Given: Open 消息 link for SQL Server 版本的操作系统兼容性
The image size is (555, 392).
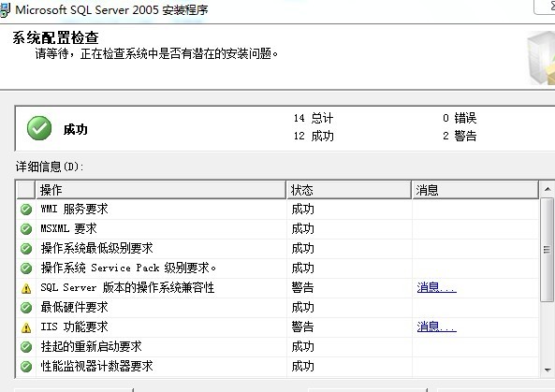Looking at the screenshot, I should coord(436,287).
